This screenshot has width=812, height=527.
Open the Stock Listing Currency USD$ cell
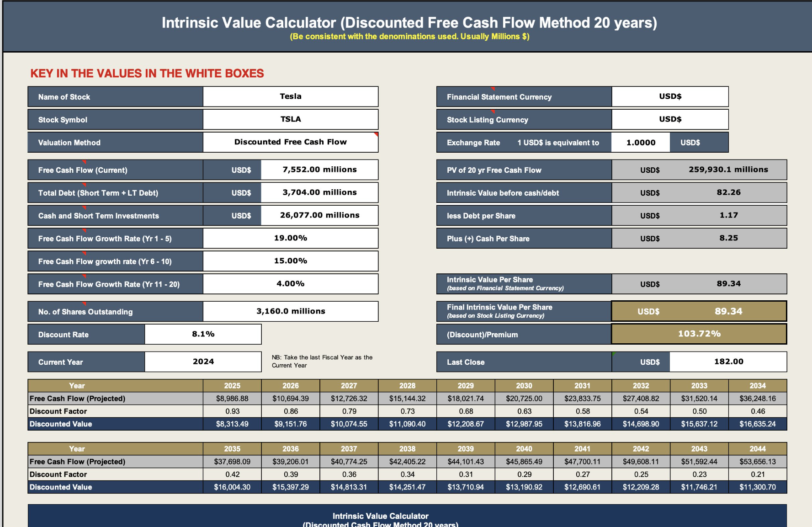(x=670, y=119)
